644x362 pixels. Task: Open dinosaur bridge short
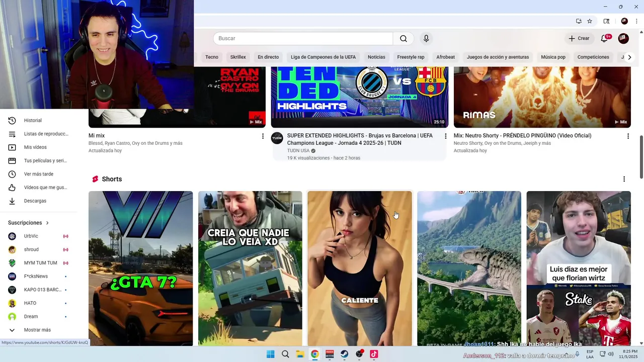469,268
